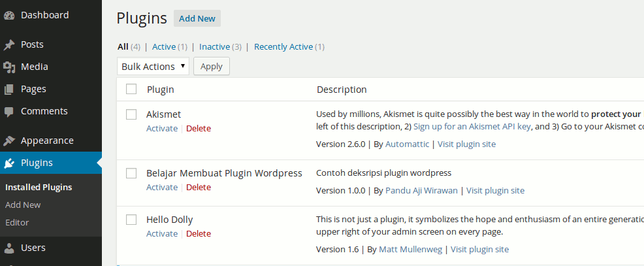The image size is (644, 266).
Task: Filter plugins by Active
Action: pos(164,47)
